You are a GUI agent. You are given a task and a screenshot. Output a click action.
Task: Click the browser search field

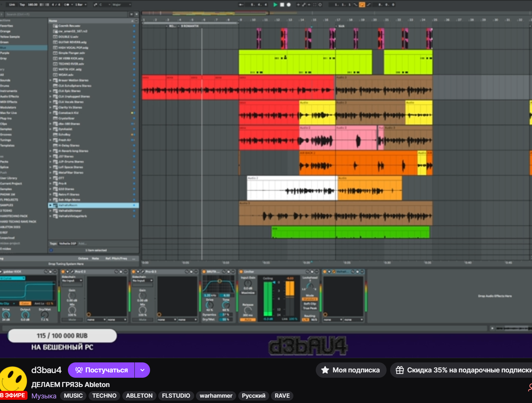(66, 14)
